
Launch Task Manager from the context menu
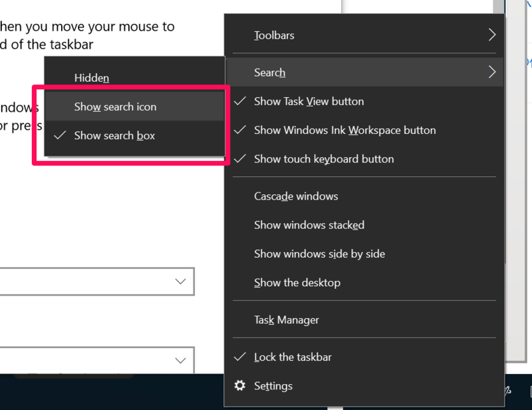coord(286,320)
